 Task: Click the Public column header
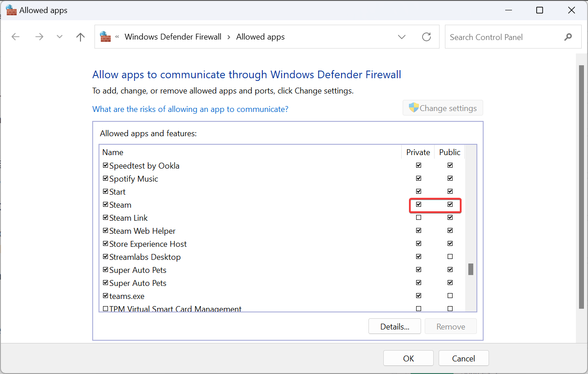click(x=450, y=152)
